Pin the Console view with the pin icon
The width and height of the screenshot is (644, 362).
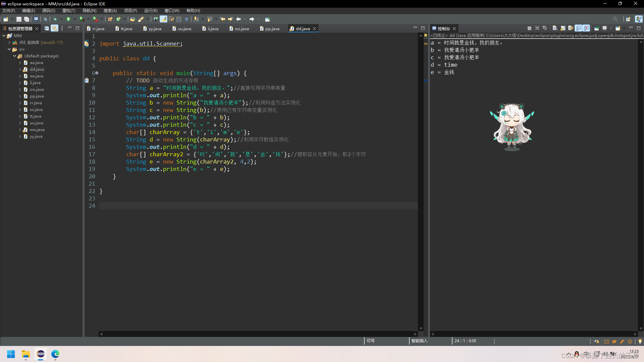[596, 28]
